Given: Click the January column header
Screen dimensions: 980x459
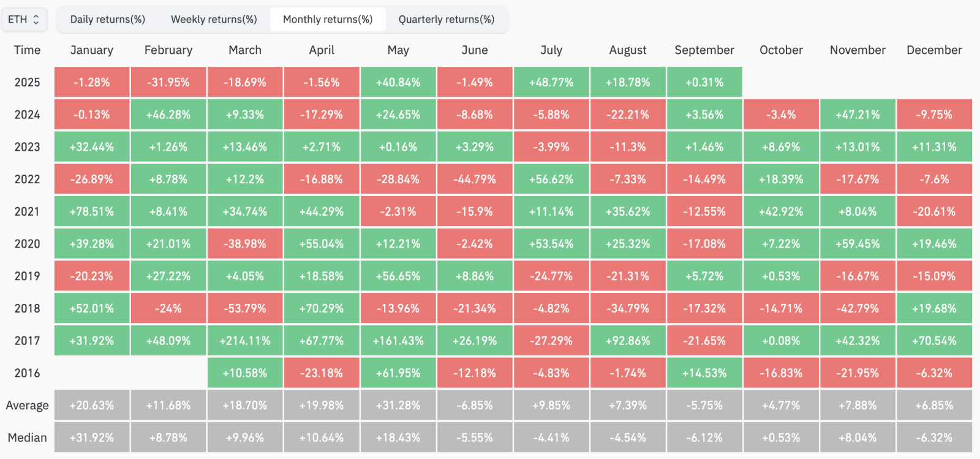Looking at the screenshot, I should 92,50.
